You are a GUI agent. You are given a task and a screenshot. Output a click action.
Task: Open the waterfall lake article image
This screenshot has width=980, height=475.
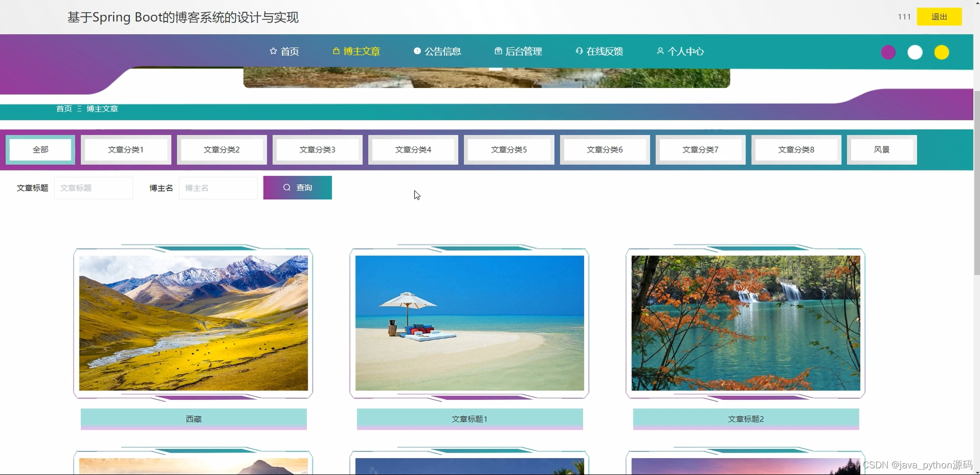pyautogui.click(x=745, y=323)
